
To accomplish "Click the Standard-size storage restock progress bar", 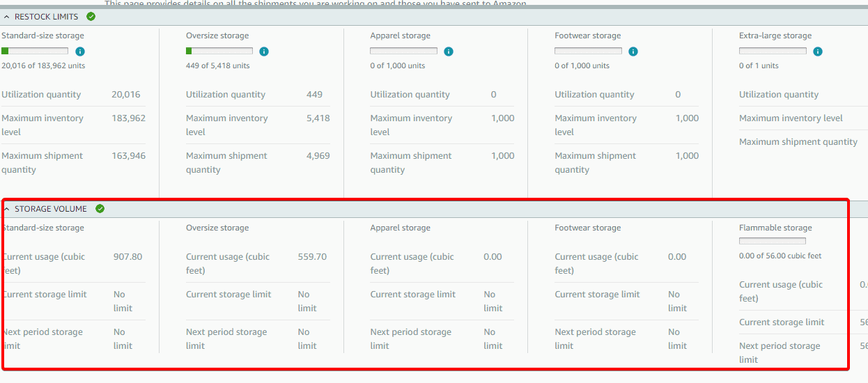I will pyautogui.click(x=35, y=51).
